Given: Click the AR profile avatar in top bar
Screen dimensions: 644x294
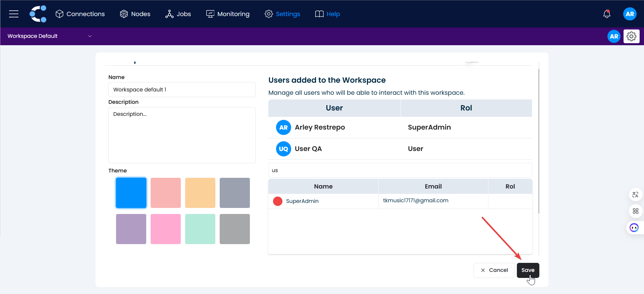Looking at the screenshot, I should pos(630,14).
